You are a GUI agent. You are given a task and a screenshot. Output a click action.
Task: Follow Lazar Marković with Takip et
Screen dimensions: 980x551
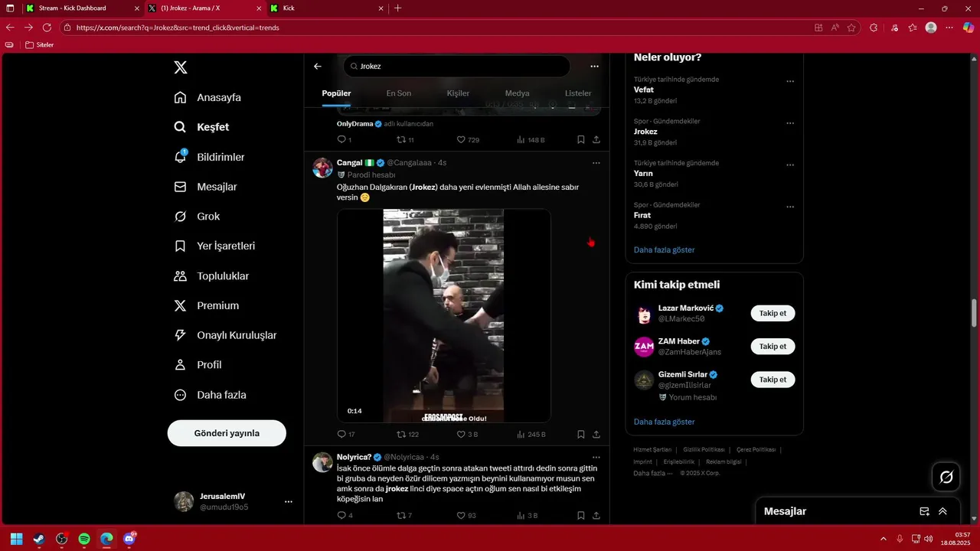773,313
